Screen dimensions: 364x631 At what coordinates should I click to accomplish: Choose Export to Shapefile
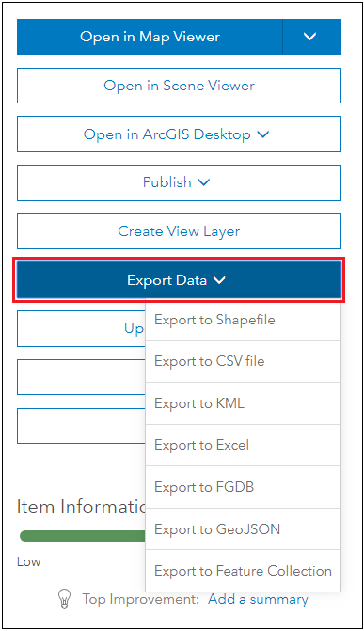coord(244,321)
